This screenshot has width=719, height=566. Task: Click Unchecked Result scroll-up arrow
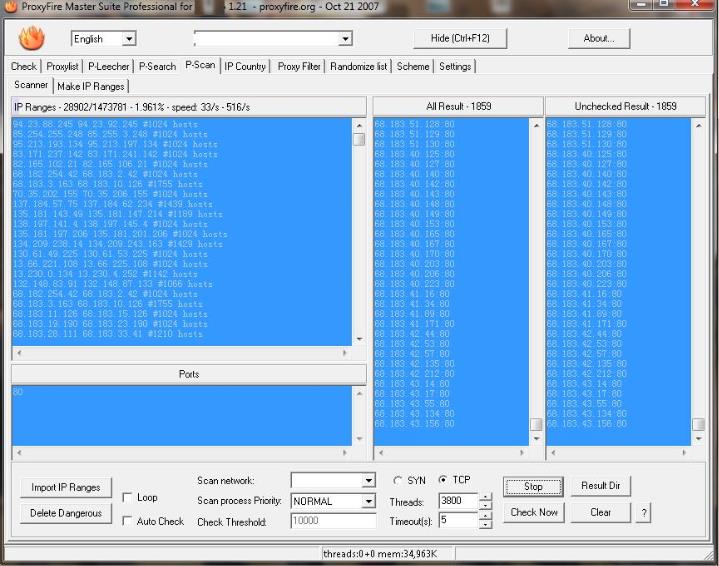tap(698, 125)
